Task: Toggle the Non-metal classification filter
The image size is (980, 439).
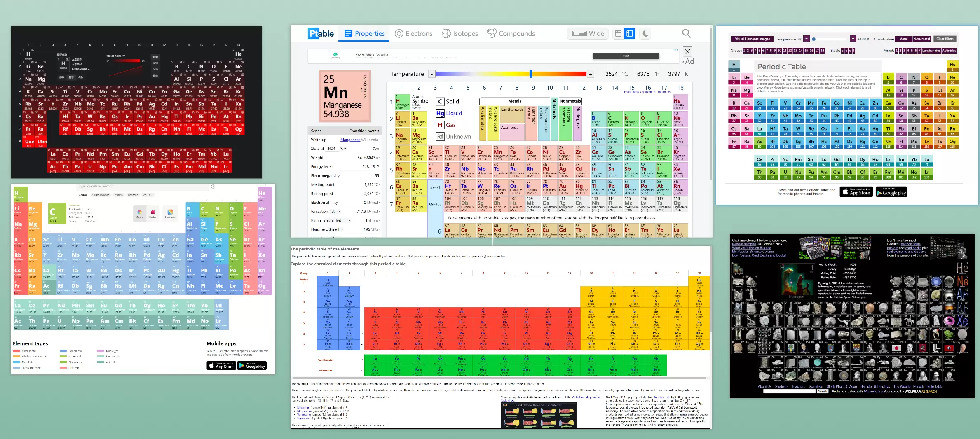Action: (x=921, y=39)
